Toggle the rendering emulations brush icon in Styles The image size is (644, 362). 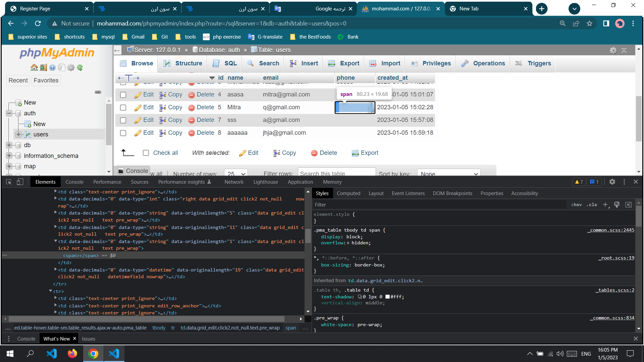tap(617, 204)
